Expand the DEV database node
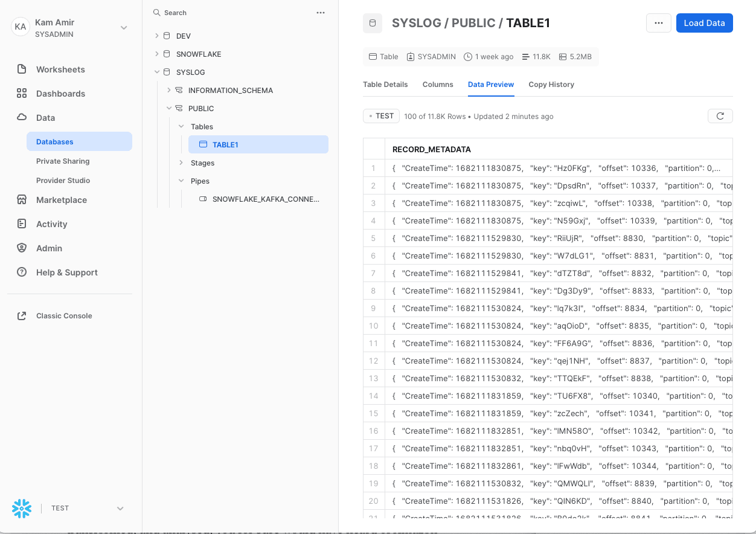 157,36
